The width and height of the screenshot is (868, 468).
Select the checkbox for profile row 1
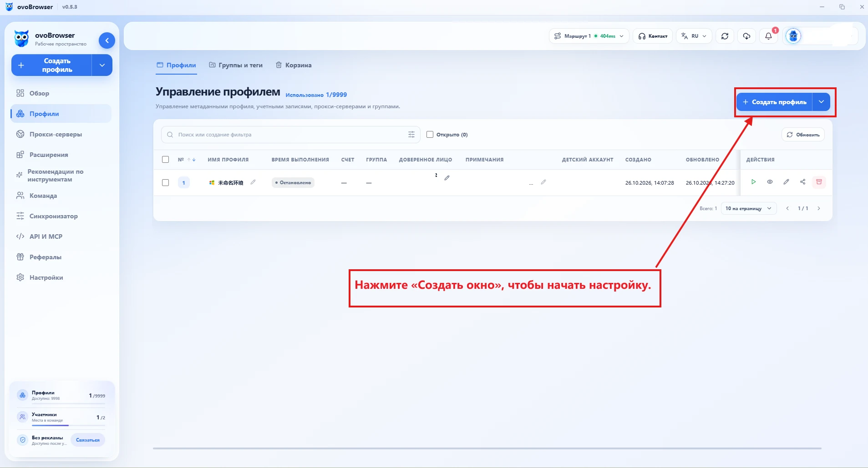point(165,182)
